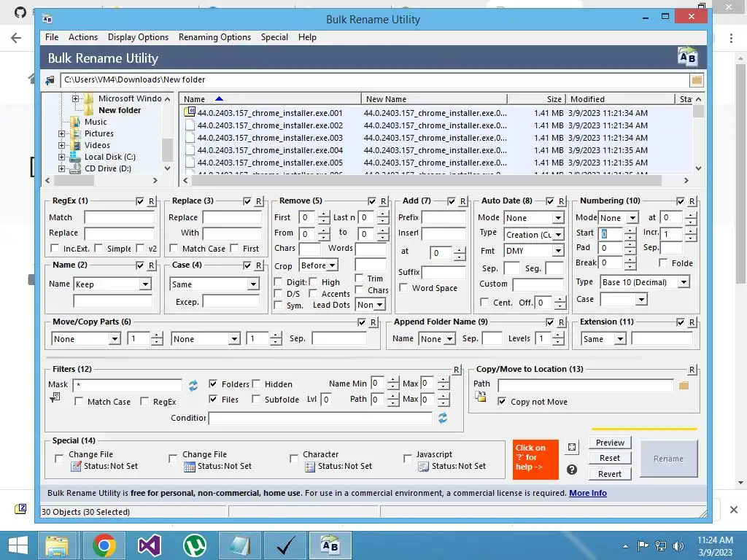747x560 pixels.
Task: Click the folder tree vertical scrollbar thumb
Action: point(167,149)
